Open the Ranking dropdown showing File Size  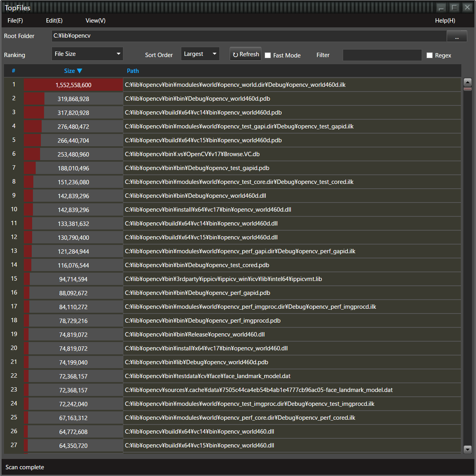[x=87, y=54]
